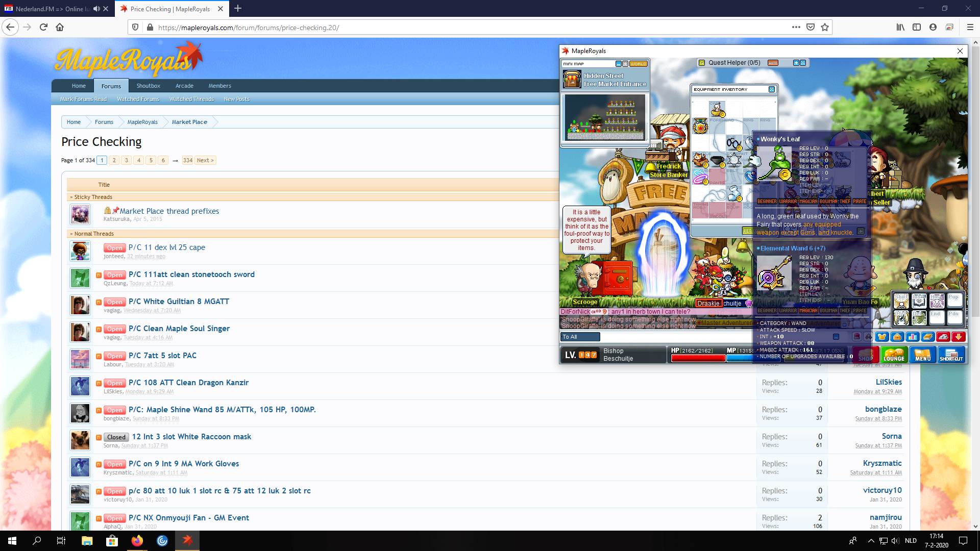Open the in-game MENU button

click(x=922, y=355)
